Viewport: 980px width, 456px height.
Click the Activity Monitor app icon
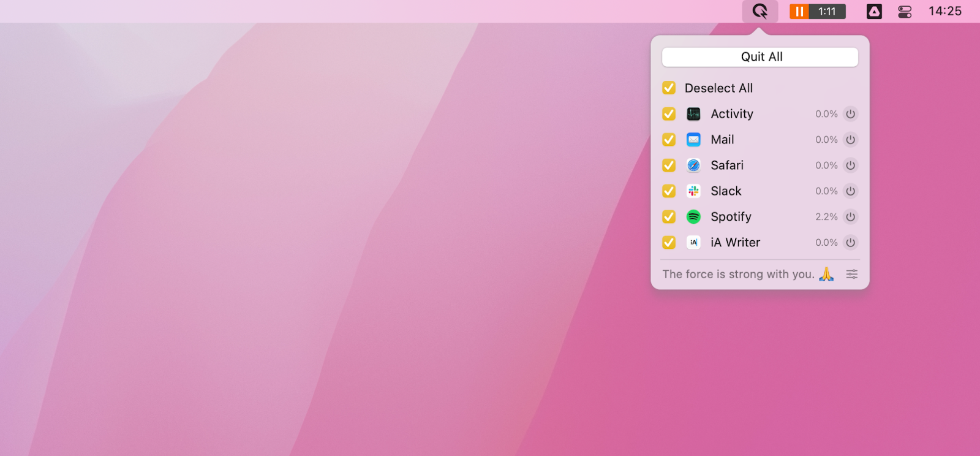693,114
